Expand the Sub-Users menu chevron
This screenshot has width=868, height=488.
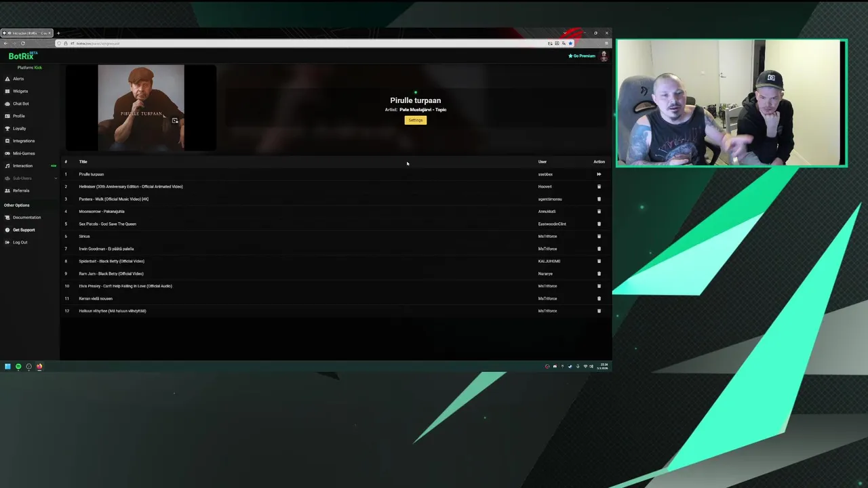point(56,178)
